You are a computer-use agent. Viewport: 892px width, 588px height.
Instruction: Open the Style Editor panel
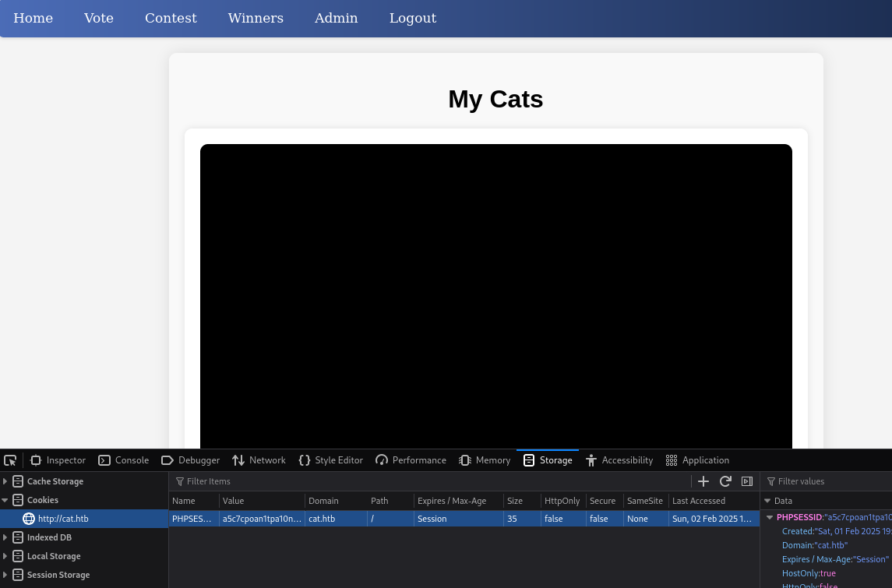330,460
